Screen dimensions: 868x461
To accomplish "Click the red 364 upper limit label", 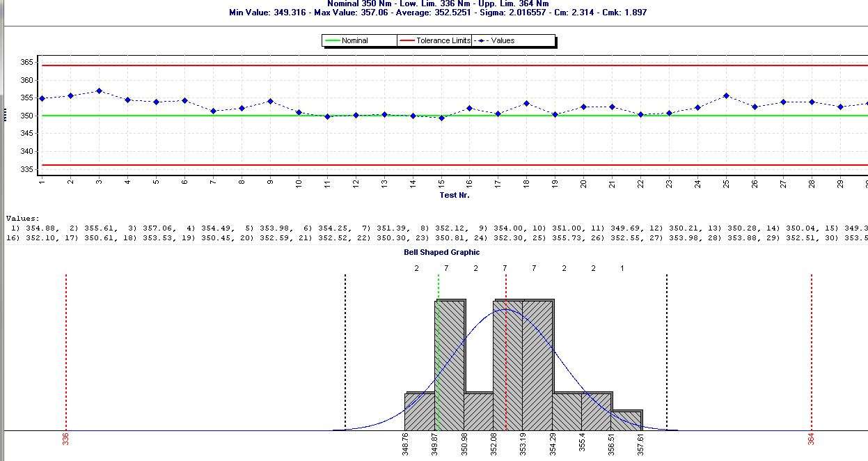I will pos(811,439).
